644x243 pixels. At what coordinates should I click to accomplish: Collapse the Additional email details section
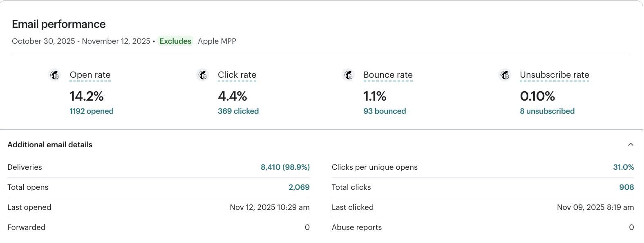[x=631, y=144]
